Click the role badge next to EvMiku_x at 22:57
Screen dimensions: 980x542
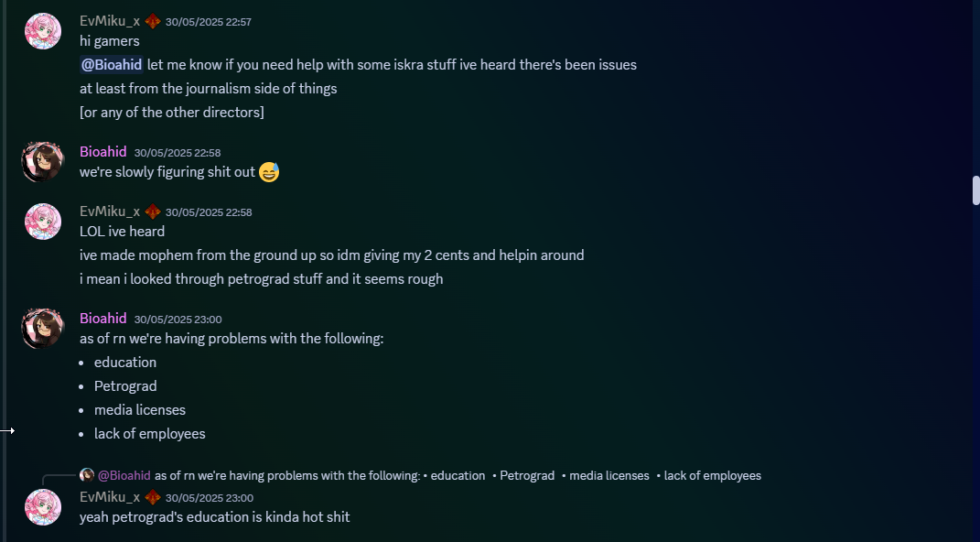point(153,21)
